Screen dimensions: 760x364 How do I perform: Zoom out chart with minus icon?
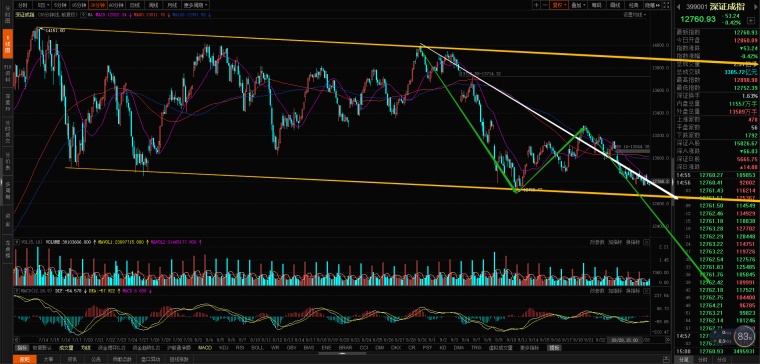tap(545, 5)
